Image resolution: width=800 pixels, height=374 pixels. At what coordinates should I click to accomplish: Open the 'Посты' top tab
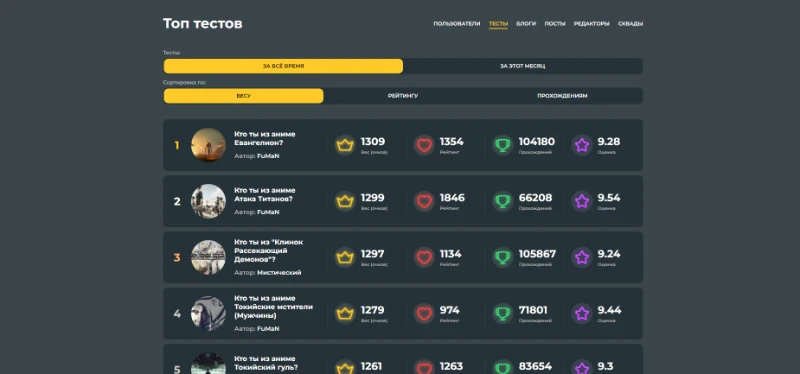click(555, 23)
